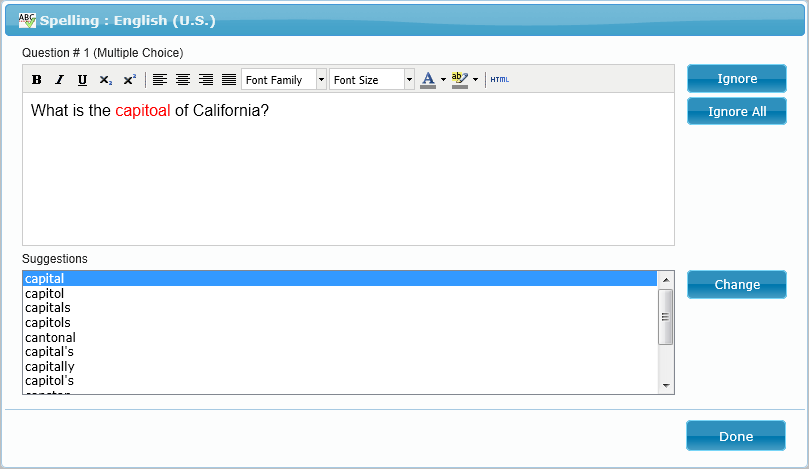Click the Ignore All button

tap(737, 111)
